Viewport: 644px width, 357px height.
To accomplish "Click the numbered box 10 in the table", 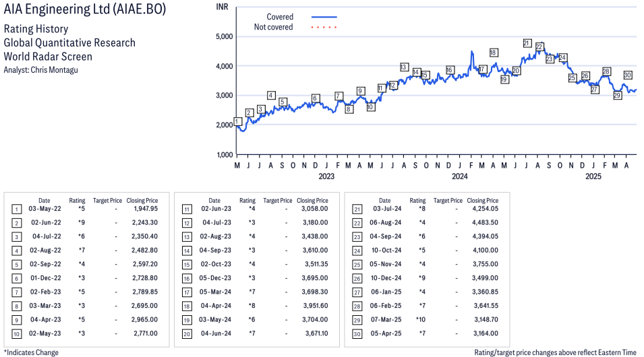I will tap(16, 333).
